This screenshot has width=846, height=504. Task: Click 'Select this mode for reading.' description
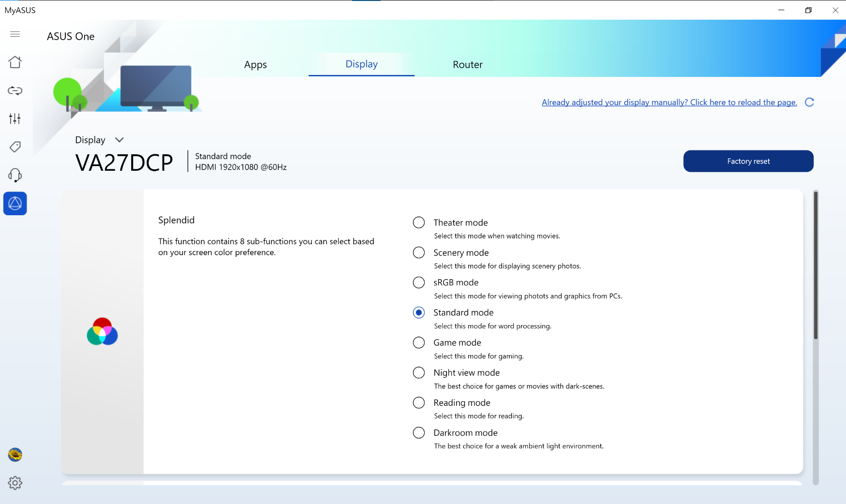coord(479,416)
